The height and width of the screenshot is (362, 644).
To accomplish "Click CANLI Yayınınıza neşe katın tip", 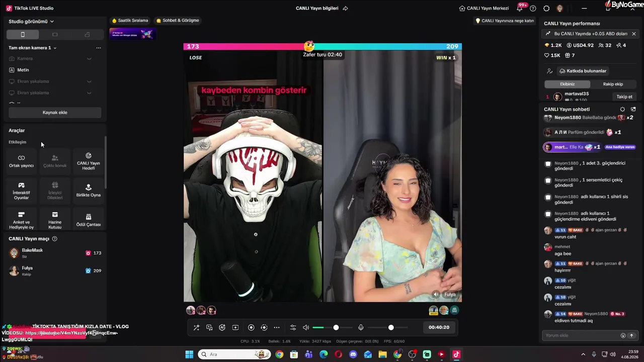I will click(505, 21).
